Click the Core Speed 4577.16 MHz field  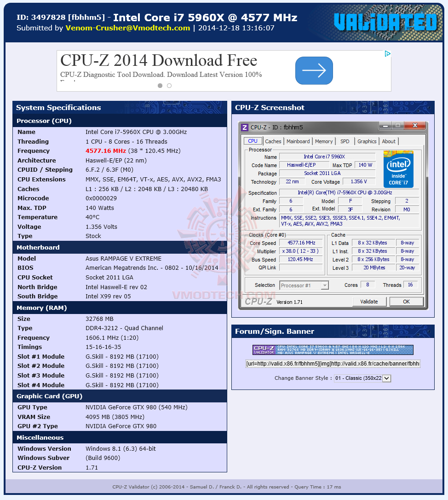pos(301,243)
